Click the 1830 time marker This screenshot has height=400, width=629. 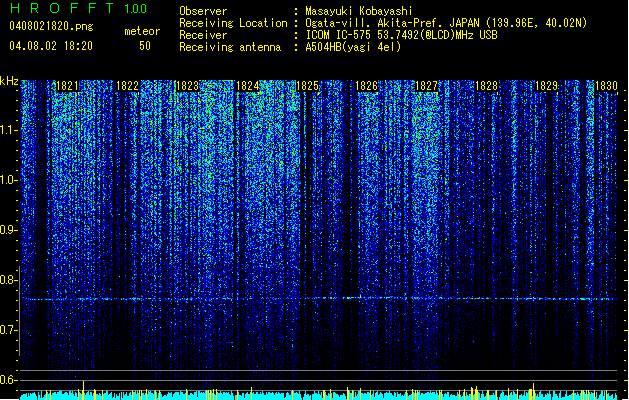[x=606, y=86]
